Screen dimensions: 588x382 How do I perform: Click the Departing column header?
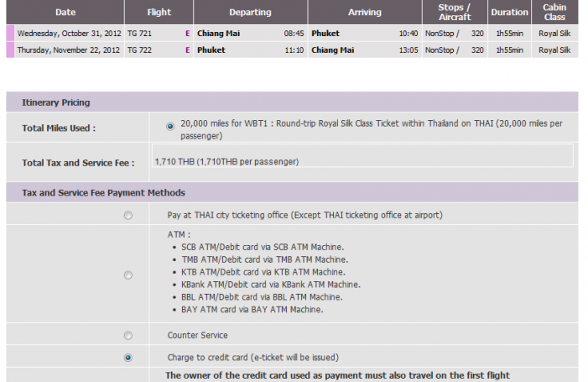[x=250, y=13]
